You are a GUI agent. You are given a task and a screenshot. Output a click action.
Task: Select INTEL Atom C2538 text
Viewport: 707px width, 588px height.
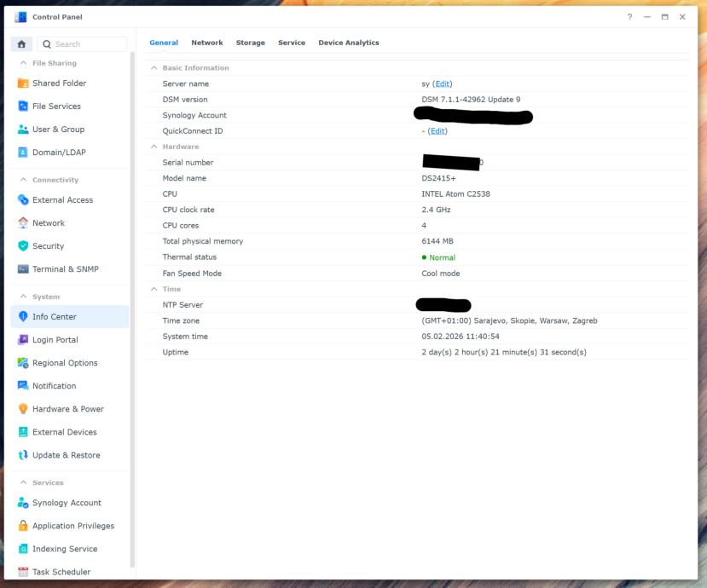coord(455,194)
